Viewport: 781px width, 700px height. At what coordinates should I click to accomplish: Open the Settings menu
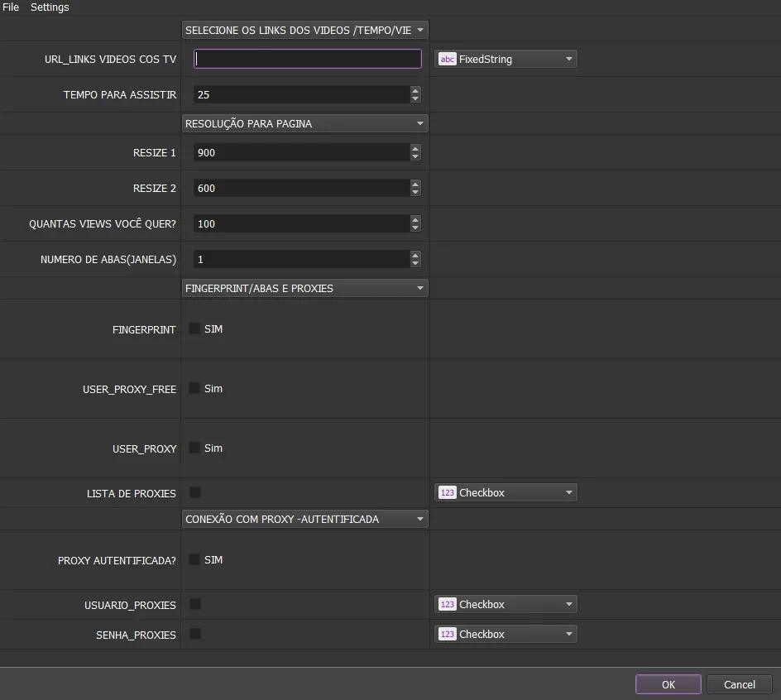(x=50, y=7)
